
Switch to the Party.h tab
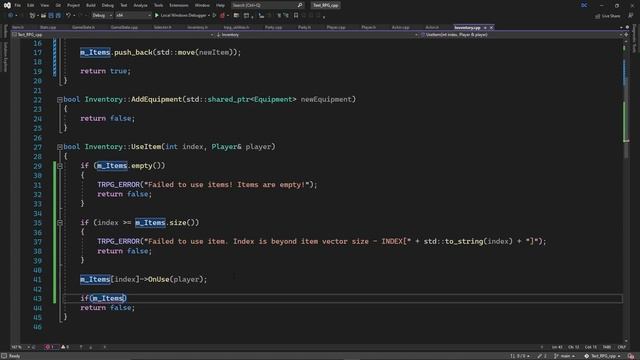click(x=304, y=27)
